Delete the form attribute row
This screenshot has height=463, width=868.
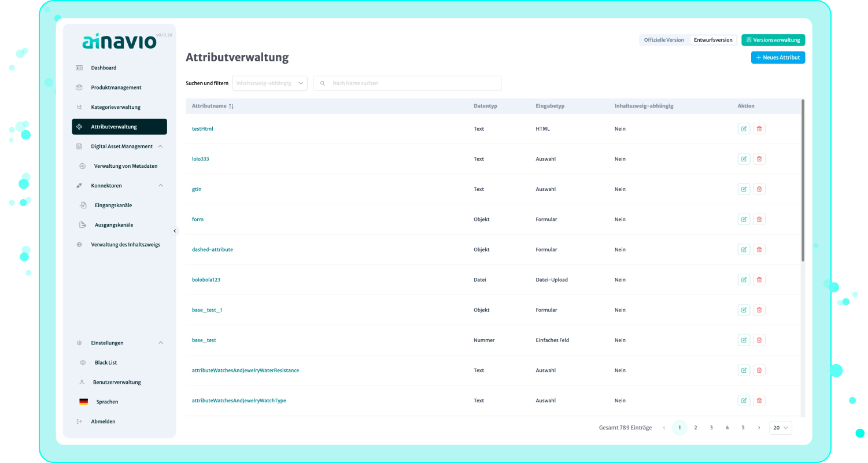pos(759,219)
